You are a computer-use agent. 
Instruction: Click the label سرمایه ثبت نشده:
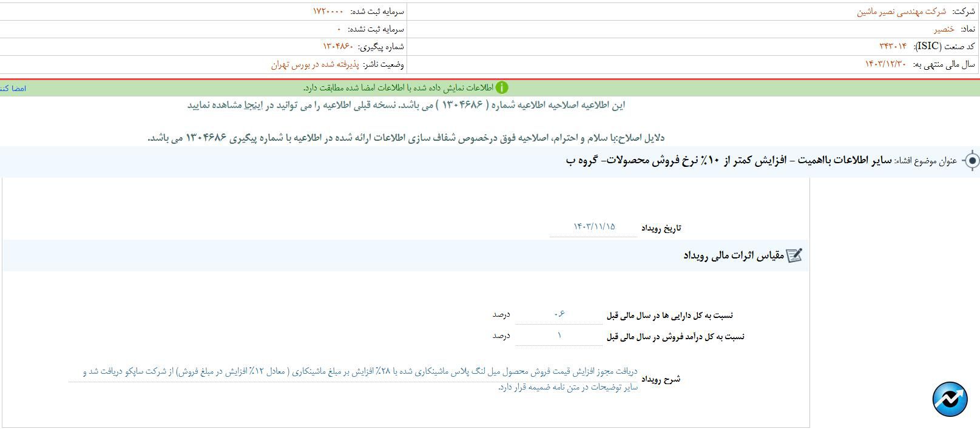pos(376,29)
